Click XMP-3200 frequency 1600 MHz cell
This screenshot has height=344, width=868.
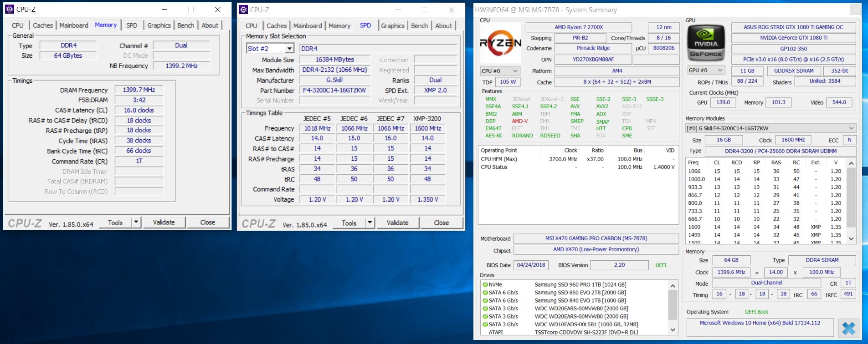(428, 128)
